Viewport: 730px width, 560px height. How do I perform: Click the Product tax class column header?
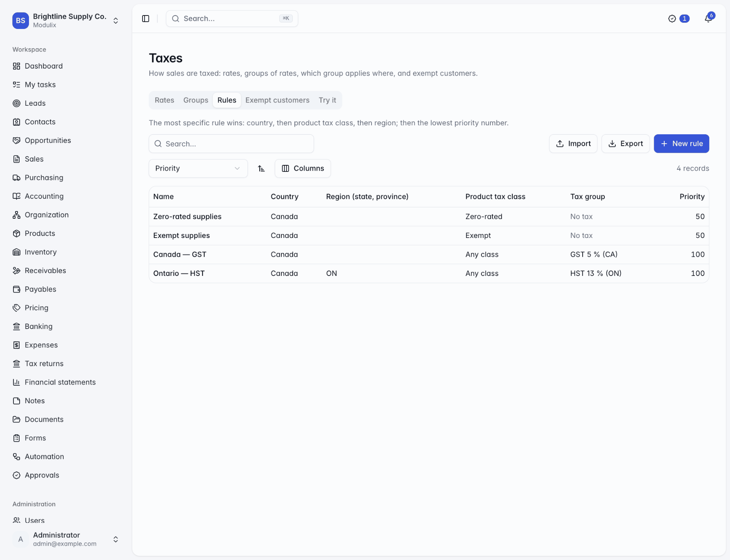(495, 196)
